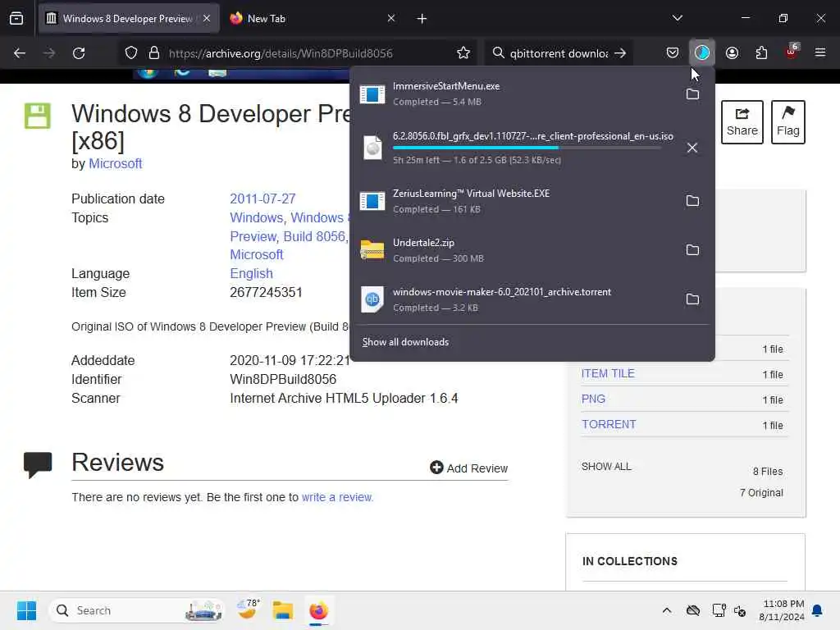Close the New Tab tab
The width and height of the screenshot is (840, 630).
391,18
